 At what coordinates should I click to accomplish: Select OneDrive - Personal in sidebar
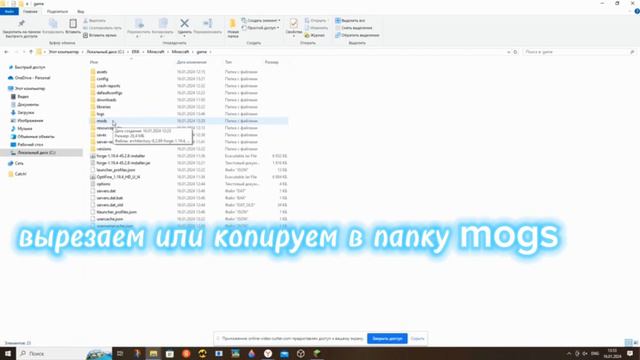coord(32,78)
